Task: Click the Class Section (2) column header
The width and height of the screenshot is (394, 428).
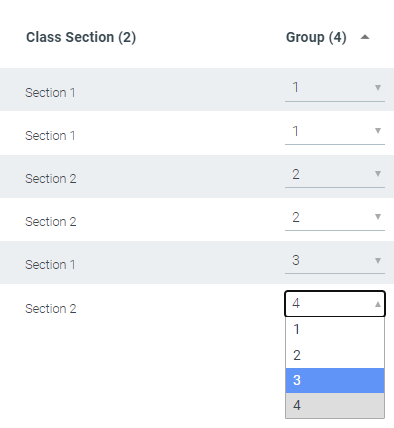Action: (x=81, y=37)
